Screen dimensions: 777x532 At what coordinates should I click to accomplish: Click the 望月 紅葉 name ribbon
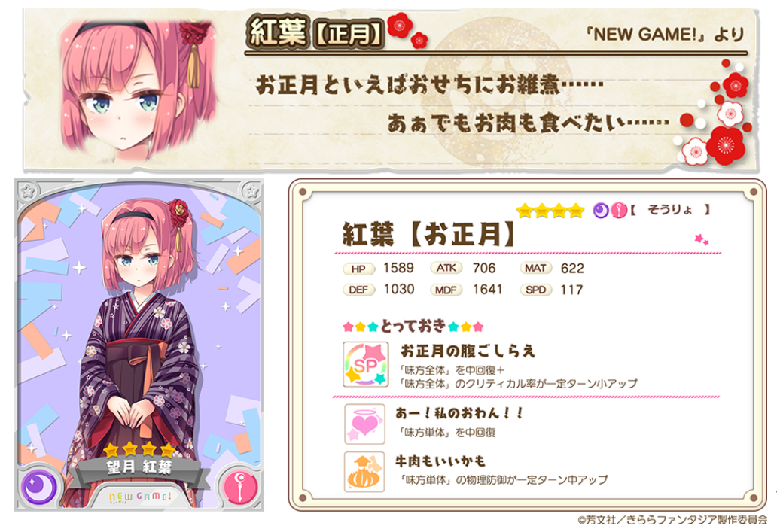coord(139,467)
